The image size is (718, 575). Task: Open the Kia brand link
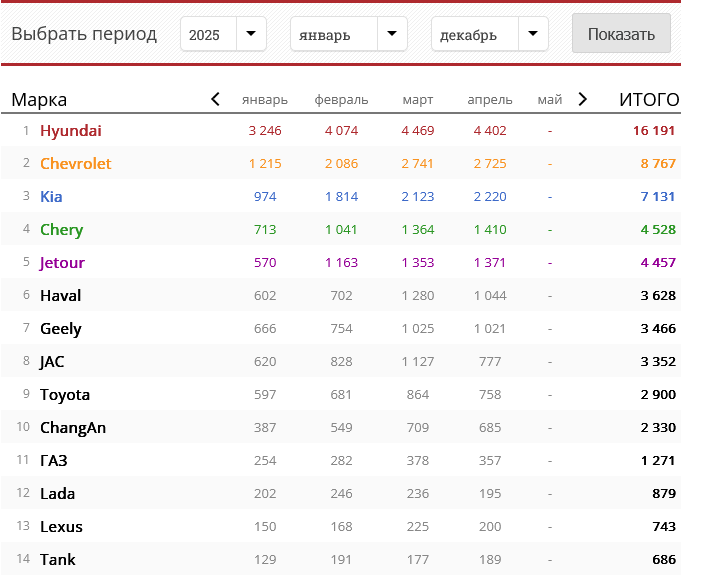coord(51,197)
